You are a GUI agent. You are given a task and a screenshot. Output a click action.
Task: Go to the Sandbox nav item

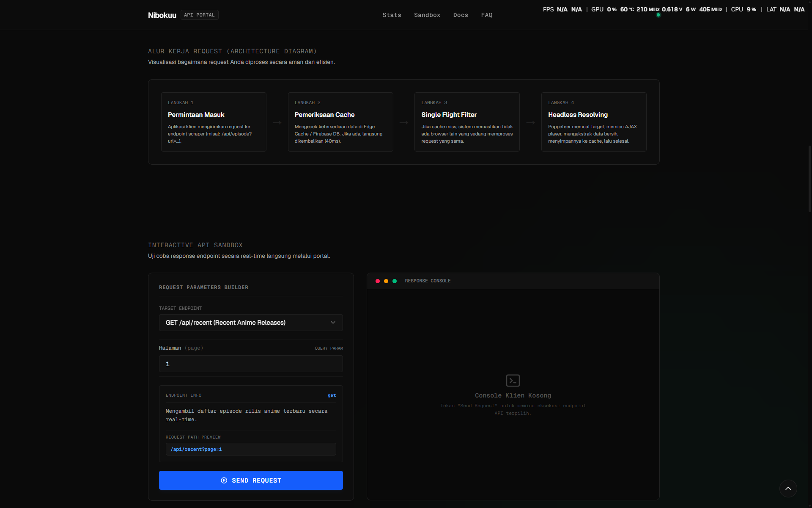point(427,15)
